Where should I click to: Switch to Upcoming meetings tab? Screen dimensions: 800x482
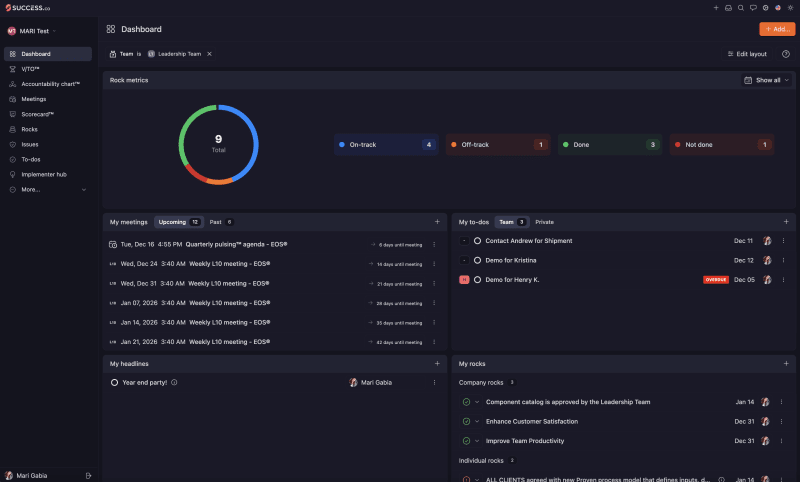179,222
